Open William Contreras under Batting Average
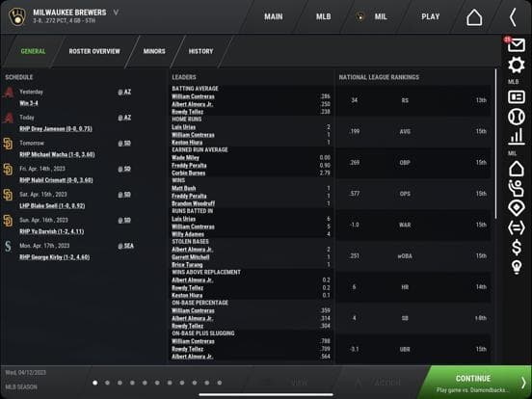The width and height of the screenshot is (532, 399). [193, 96]
